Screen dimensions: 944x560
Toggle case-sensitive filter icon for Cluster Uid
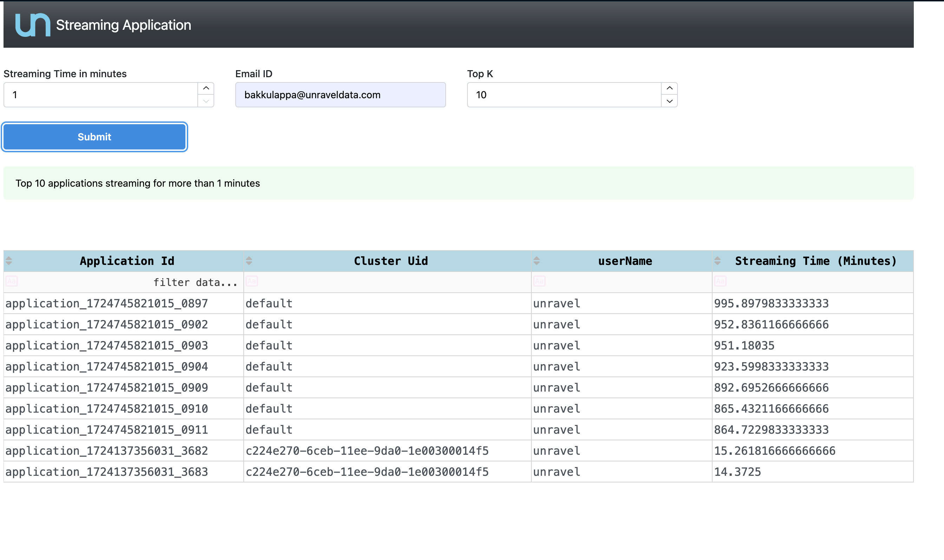tap(252, 281)
